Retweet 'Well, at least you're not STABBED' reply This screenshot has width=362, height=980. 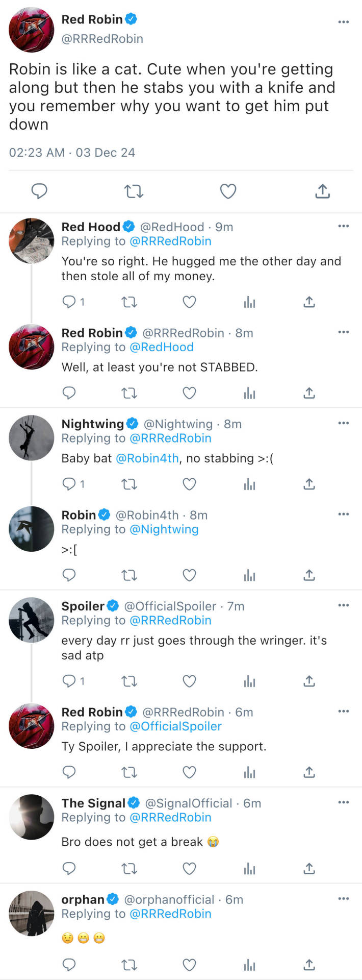click(130, 393)
